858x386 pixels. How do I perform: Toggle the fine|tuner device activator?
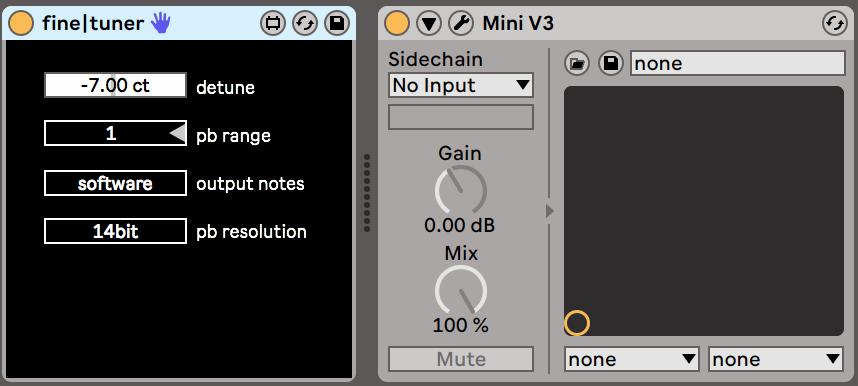coord(22,23)
